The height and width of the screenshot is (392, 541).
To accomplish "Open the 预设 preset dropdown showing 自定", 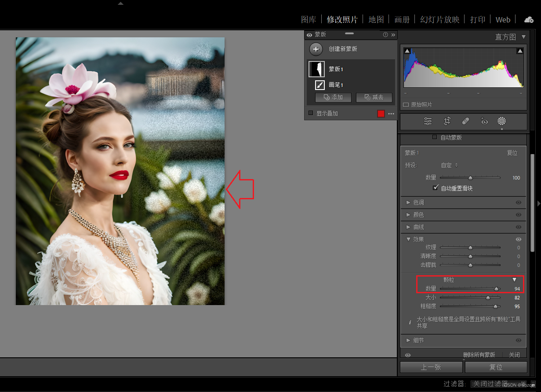I will click(450, 165).
